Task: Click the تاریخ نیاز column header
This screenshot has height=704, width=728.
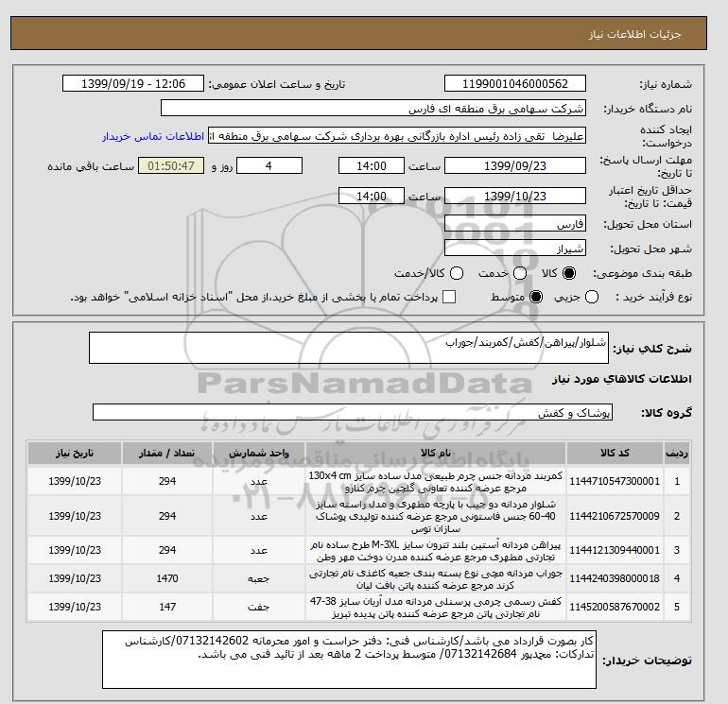Action: pyautogui.click(x=75, y=453)
